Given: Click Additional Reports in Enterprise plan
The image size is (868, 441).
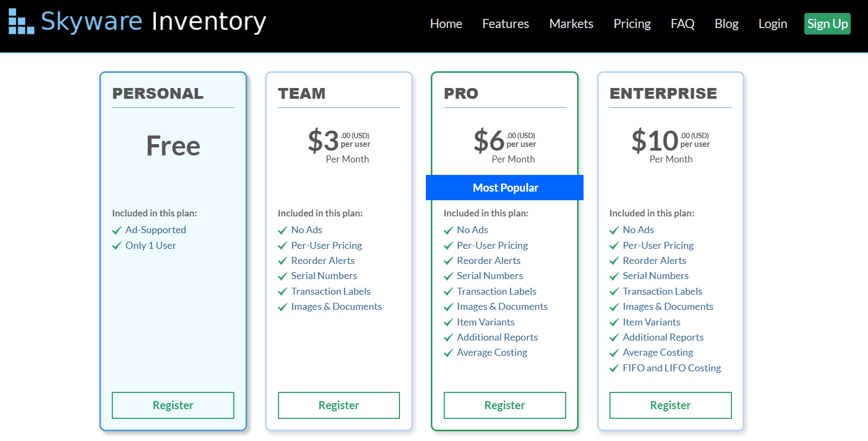Looking at the screenshot, I should pos(663,337).
